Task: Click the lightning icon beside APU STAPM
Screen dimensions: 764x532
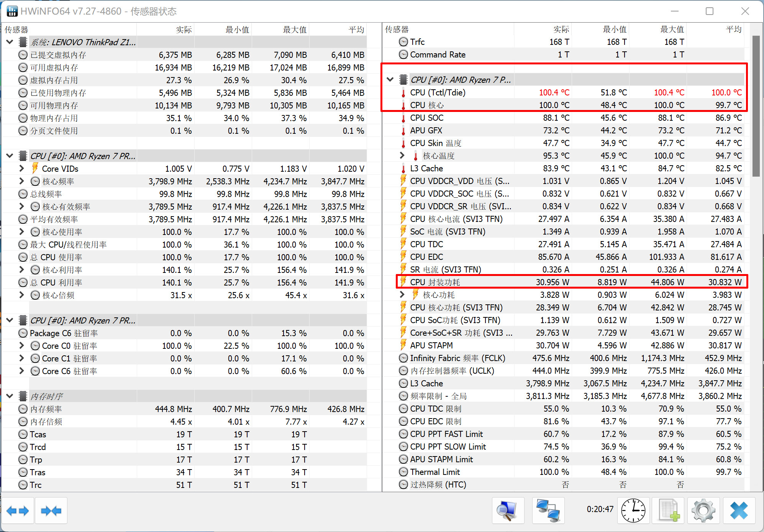Action: click(x=403, y=345)
